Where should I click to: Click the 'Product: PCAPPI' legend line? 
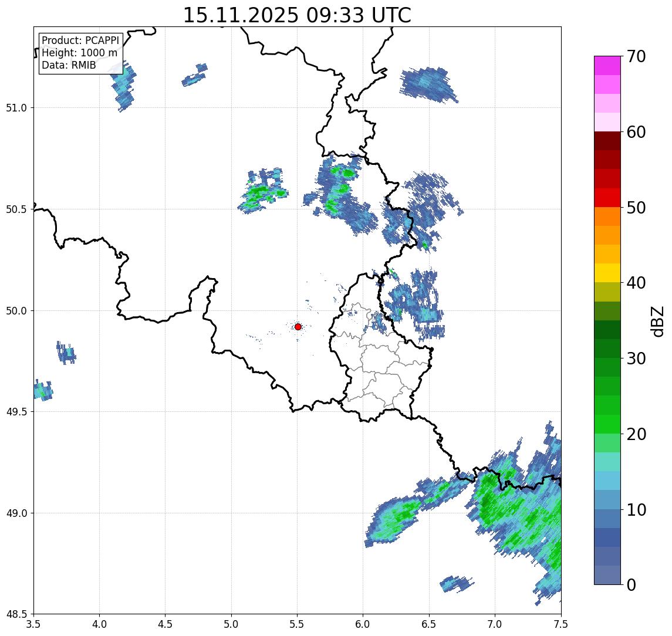tap(80, 40)
